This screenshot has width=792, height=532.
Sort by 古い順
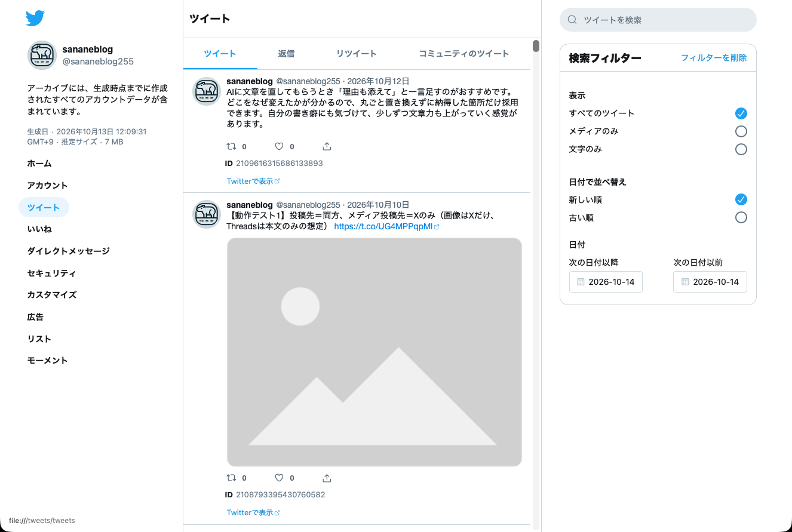point(741,217)
